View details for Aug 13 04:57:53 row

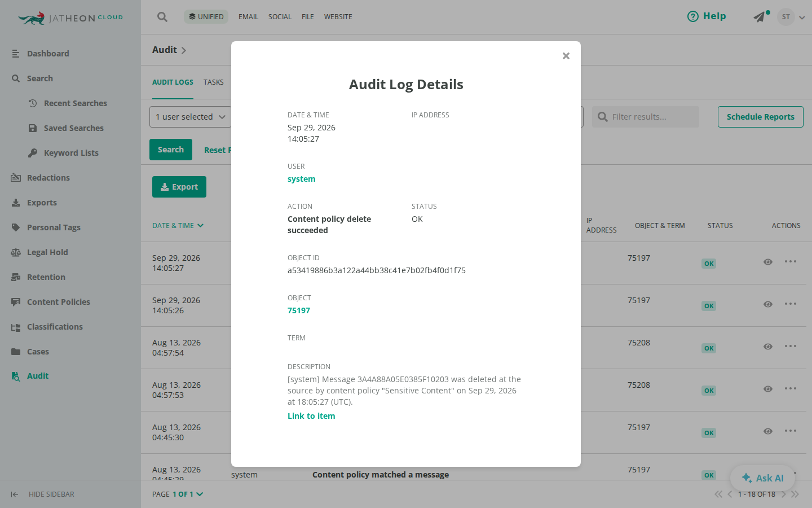click(768, 389)
